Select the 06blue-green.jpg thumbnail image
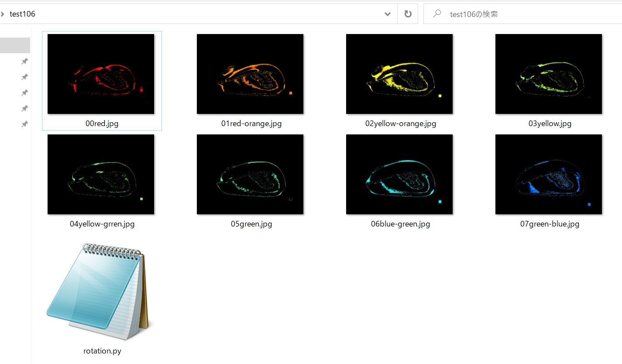 (399, 174)
